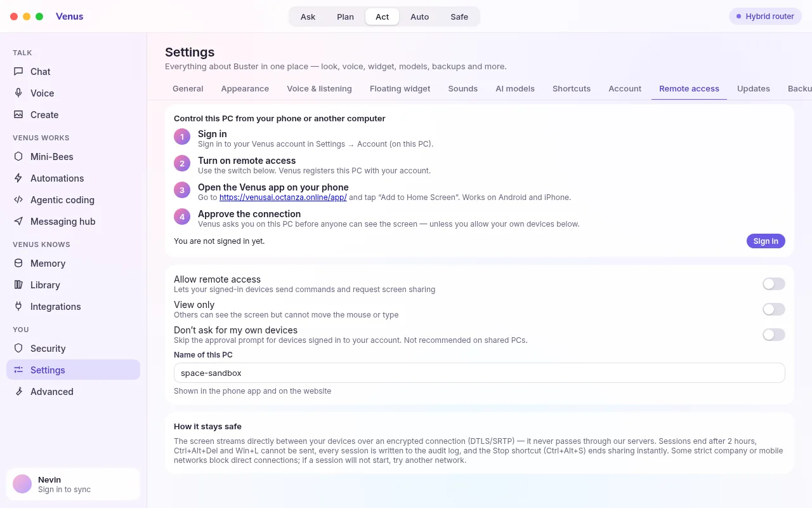
Task: Click the Hybrid router button
Action: [x=765, y=17]
